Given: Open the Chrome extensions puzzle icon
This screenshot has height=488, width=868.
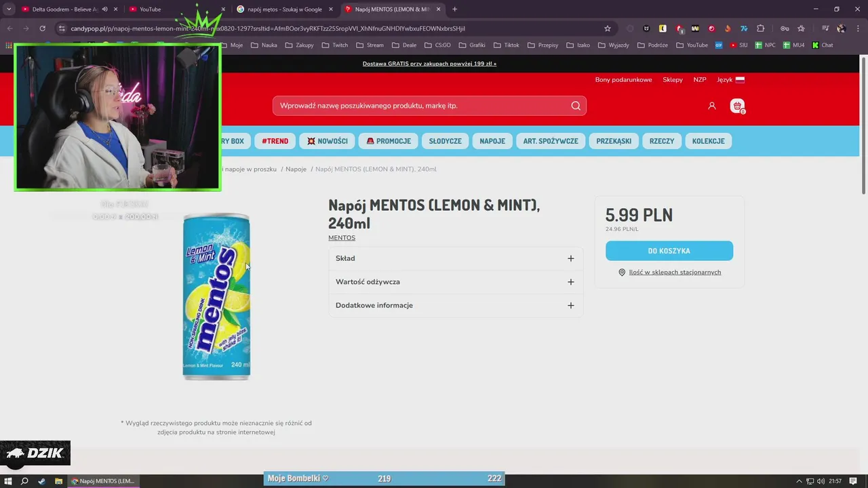Looking at the screenshot, I should [760, 28].
